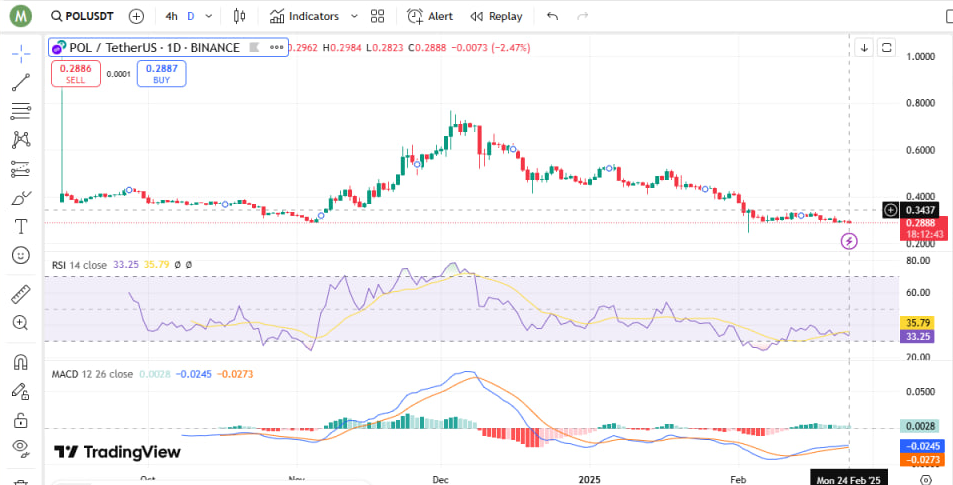This screenshot has width=953, height=485.
Task: Expand the indicators favorites dropdown arrow
Action: click(x=355, y=16)
